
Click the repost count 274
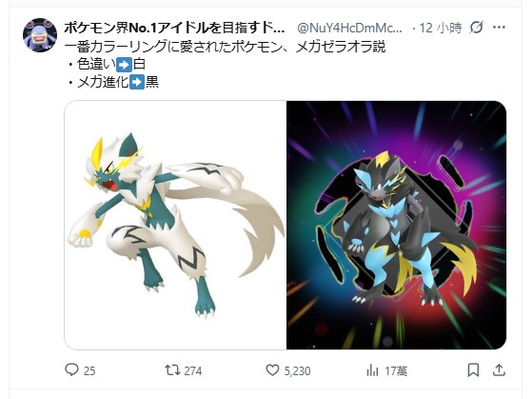[x=192, y=370]
